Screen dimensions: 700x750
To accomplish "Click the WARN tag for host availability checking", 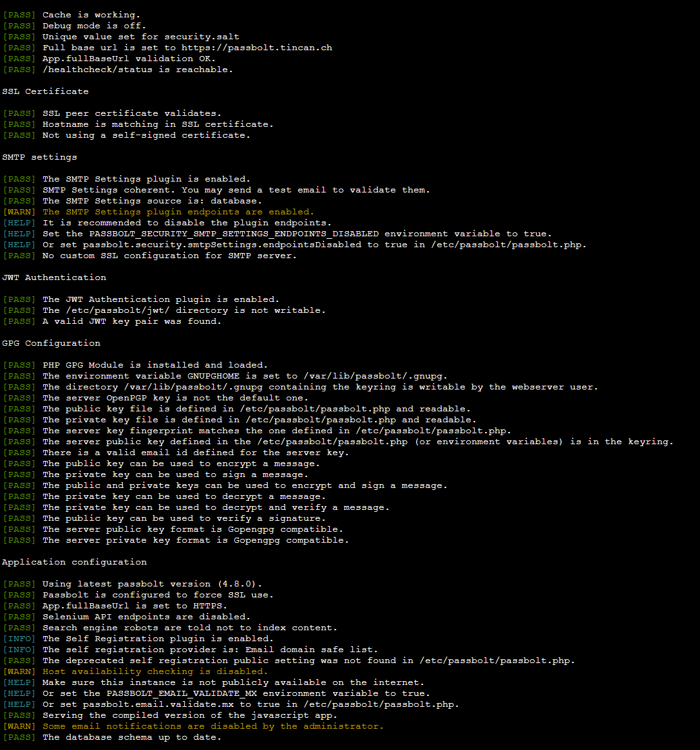I will pyautogui.click(x=19, y=671).
